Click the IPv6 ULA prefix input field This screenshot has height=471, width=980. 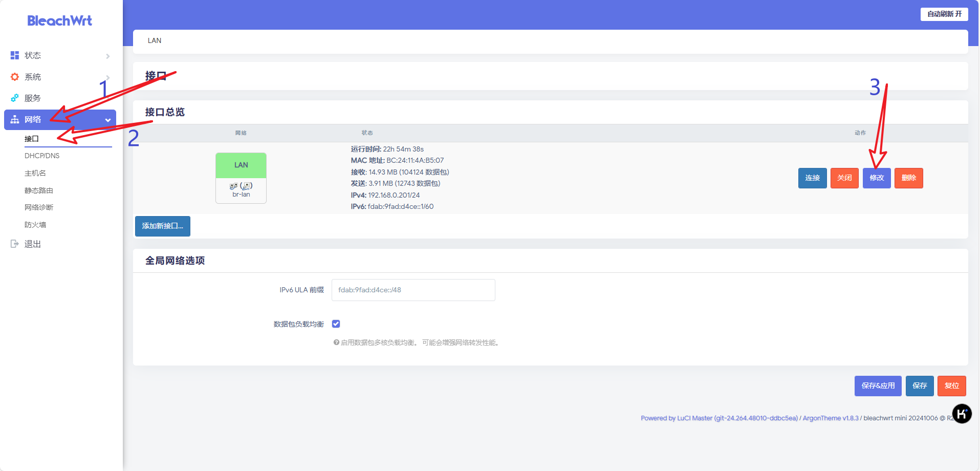(x=413, y=290)
